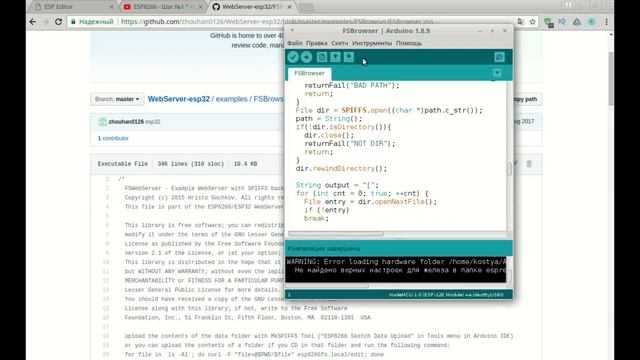Click the Arduino editor horizontal scrollbar
Image resolution: width=640 pixels, height=360 pixels.
[x=336, y=234]
